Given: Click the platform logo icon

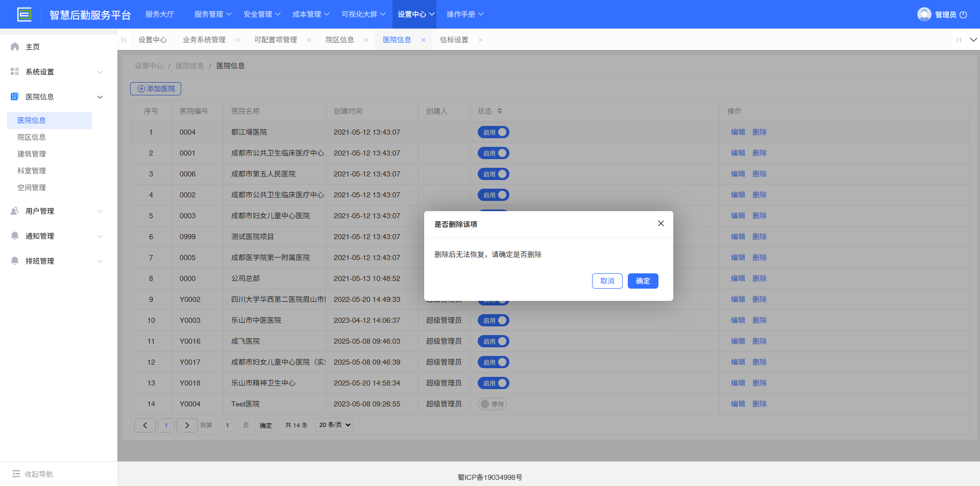Looking at the screenshot, I should (24, 14).
